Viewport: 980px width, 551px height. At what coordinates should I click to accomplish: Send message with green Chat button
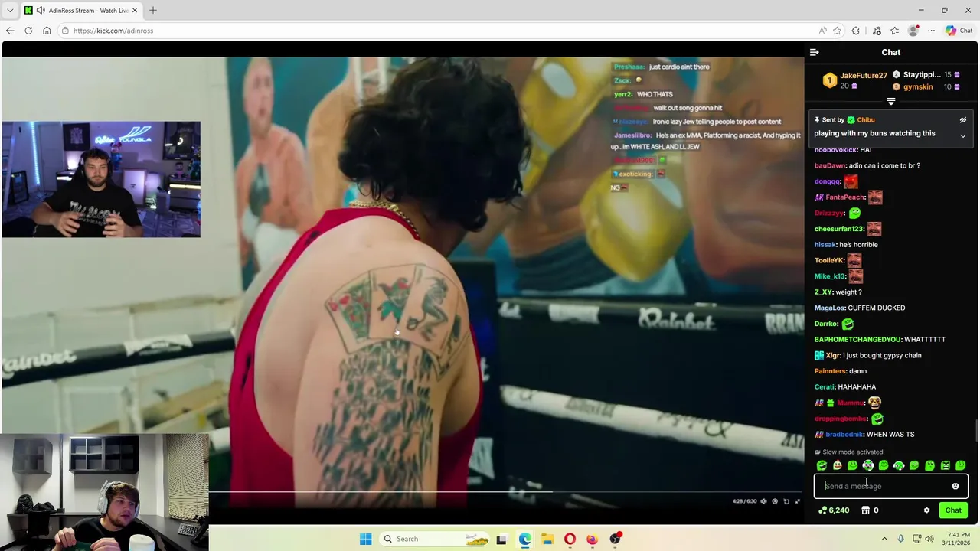(x=953, y=510)
